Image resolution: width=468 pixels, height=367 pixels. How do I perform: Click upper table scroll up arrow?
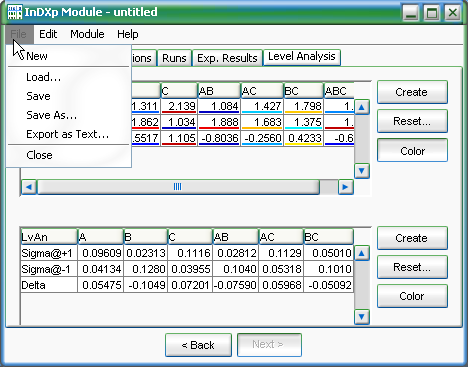tap(362, 107)
